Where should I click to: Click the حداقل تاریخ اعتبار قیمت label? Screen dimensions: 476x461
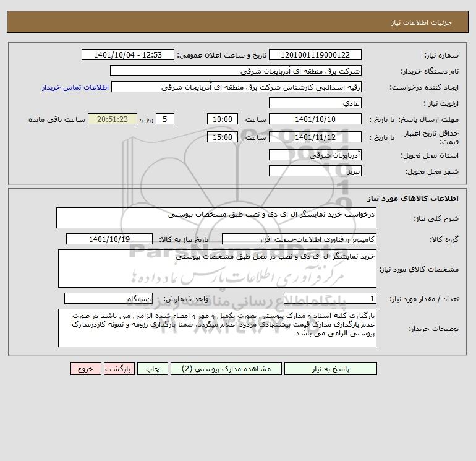[x=431, y=137]
